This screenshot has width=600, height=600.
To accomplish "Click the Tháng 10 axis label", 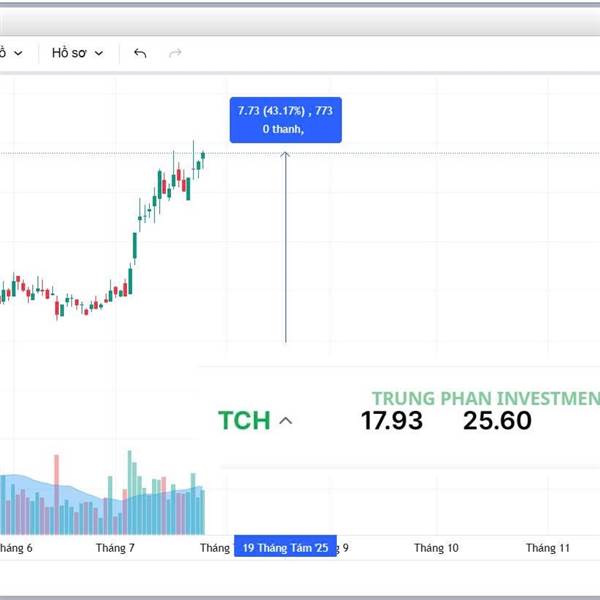I will pyautogui.click(x=436, y=548).
